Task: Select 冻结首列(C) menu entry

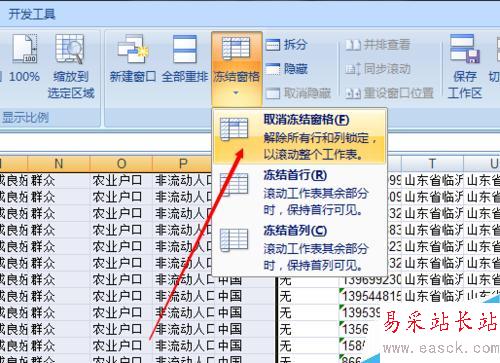Action: [299, 248]
